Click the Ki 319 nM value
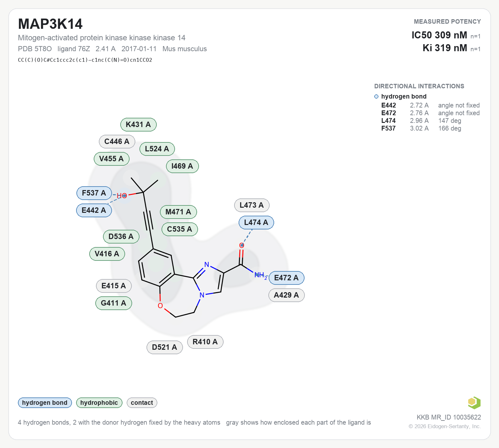The height and width of the screenshot is (448, 499). (x=445, y=48)
